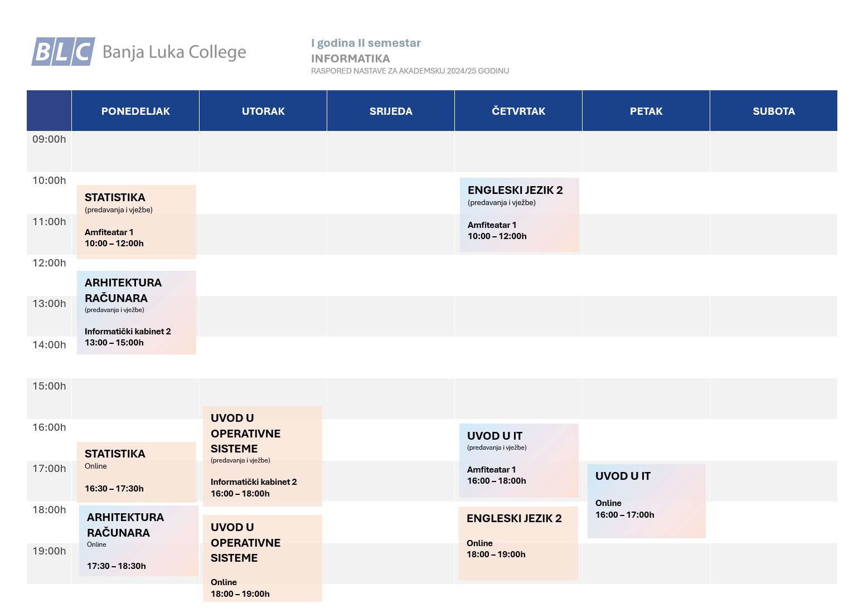Open the Statistika card in Amfiteatar 1
Image resolution: width=868 pixels, height=613 pixels.
tap(137, 222)
